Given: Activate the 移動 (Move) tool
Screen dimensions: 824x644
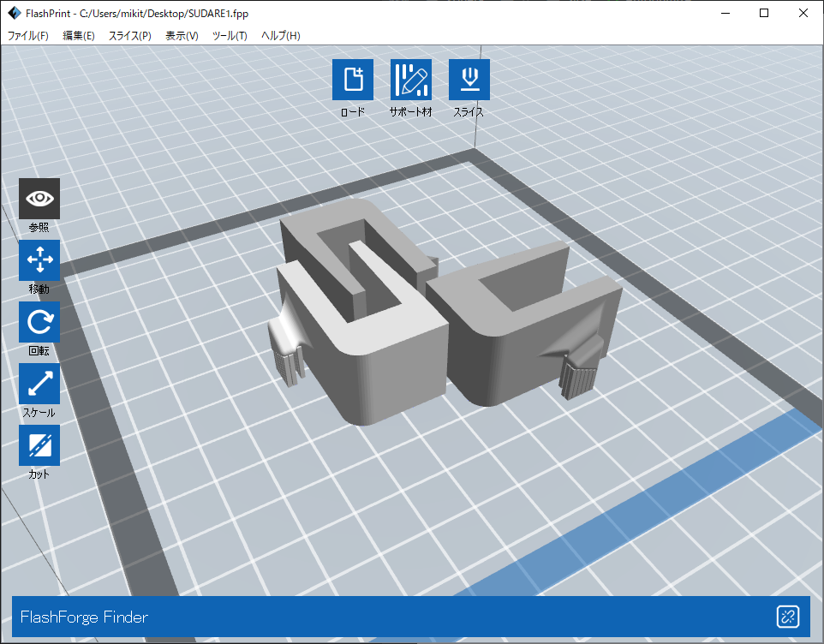Looking at the screenshot, I should coord(39,260).
